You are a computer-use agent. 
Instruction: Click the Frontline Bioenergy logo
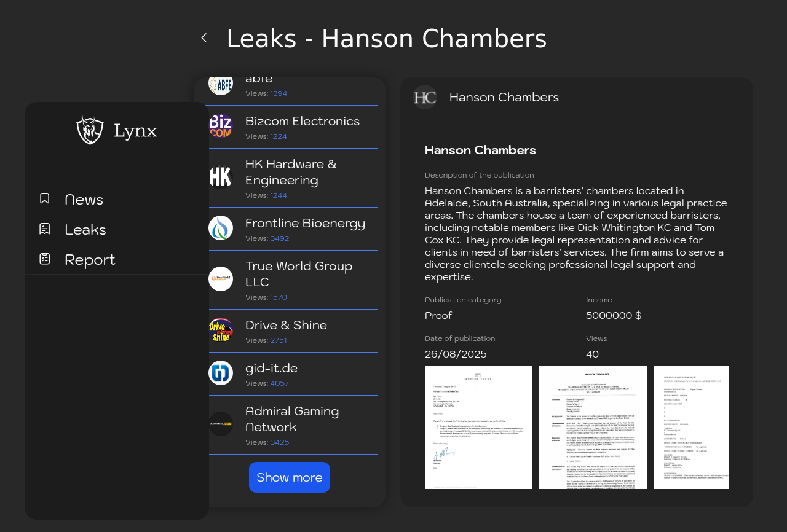221,228
